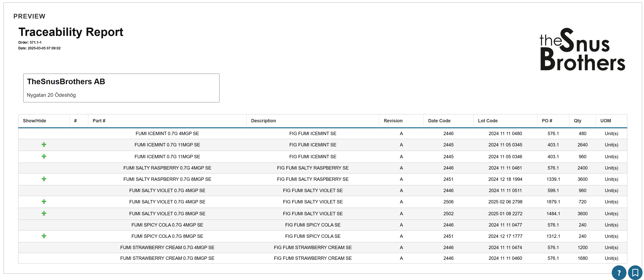Click the Qty column header
This screenshot has width=644, height=280.
582,121
